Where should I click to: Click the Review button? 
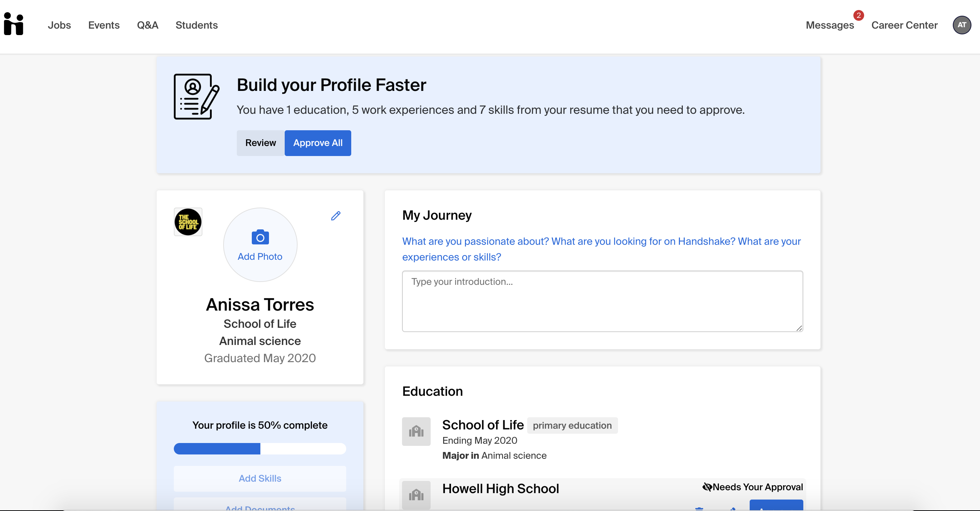pos(261,143)
